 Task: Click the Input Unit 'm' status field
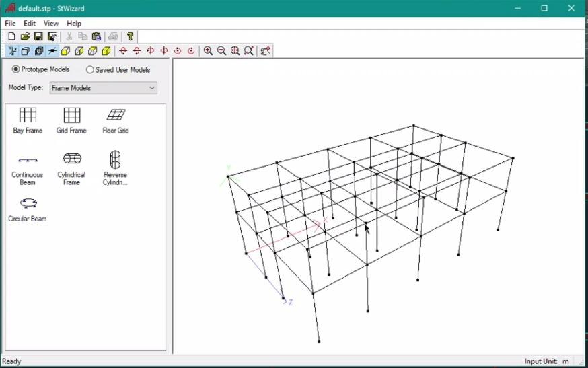[566, 362]
